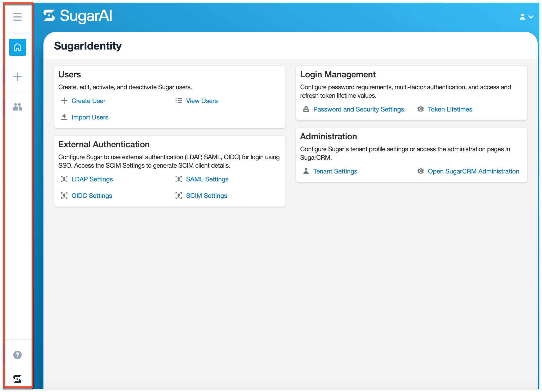The image size is (542, 392).
Task: Click the icon beside SAML Settings
Action: point(179,179)
